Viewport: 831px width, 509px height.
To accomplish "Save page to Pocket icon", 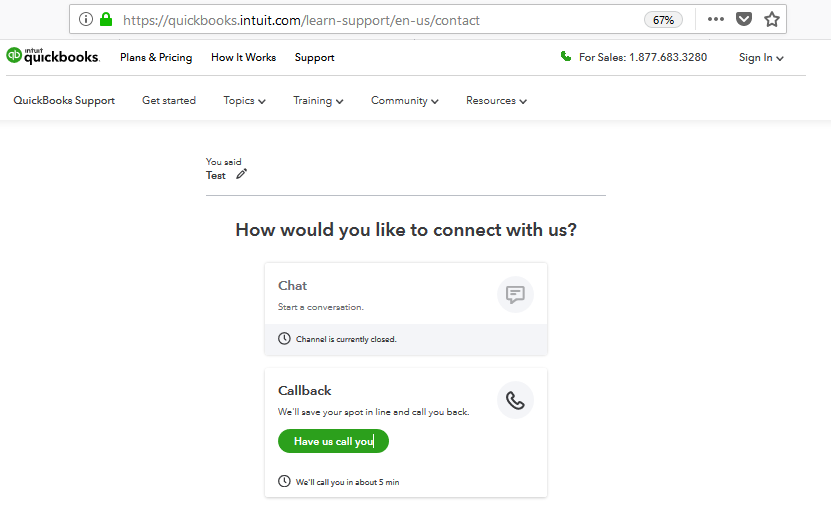I will [x=744, y=20].
